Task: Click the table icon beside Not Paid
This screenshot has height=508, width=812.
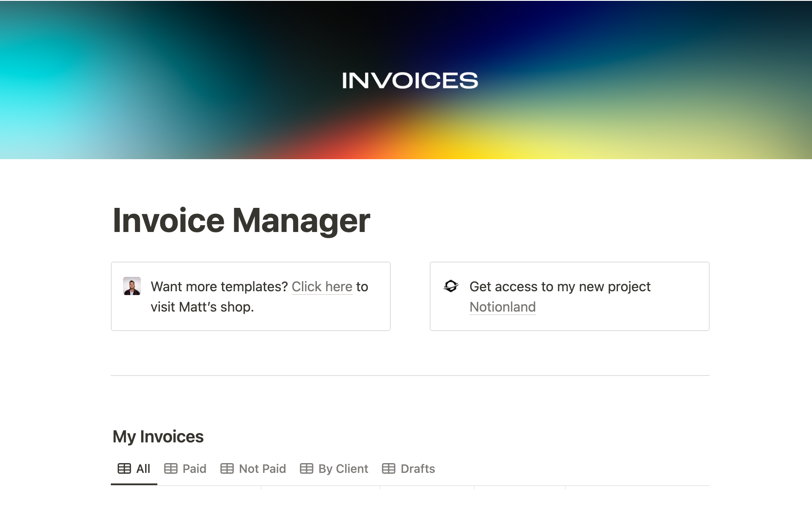Action: coord(227,469)
